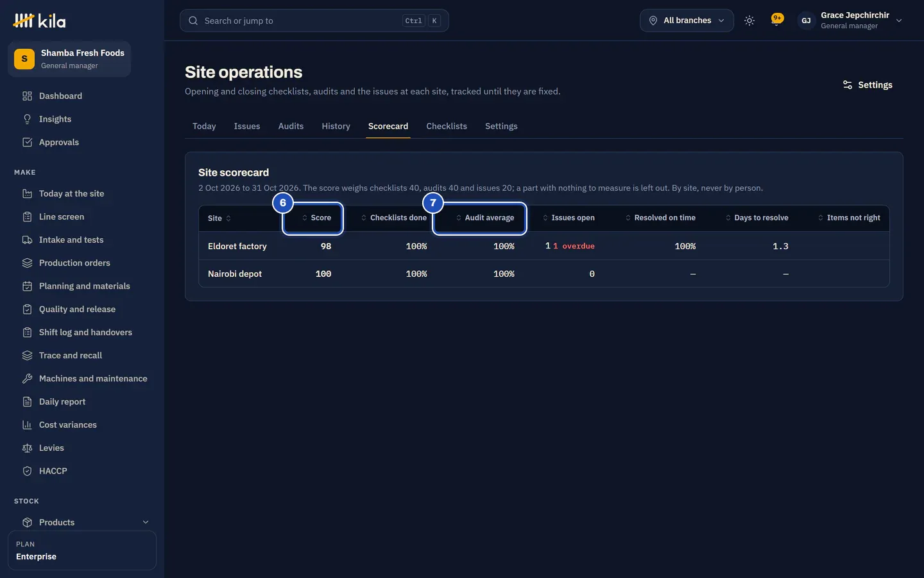The width and height of the screenshot is (924, 578).
Task: Switch to the Issues tab
Action: pos(247,127)
